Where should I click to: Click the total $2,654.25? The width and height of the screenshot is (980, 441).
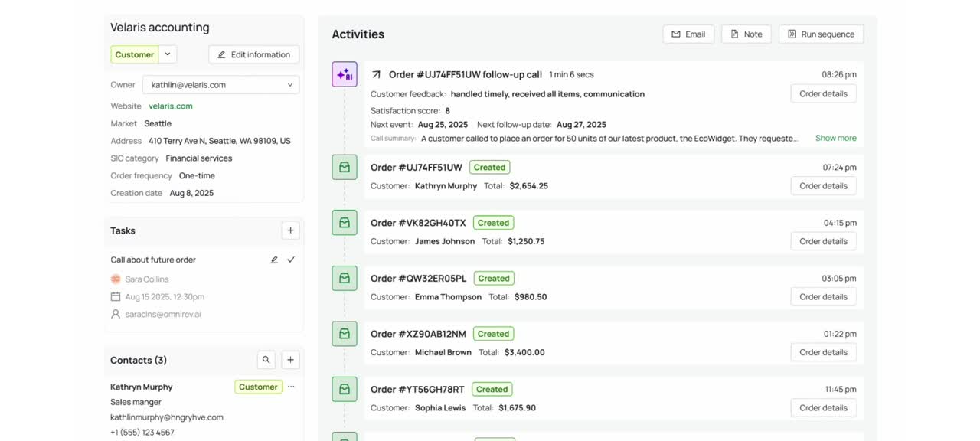tap(529, 186)
